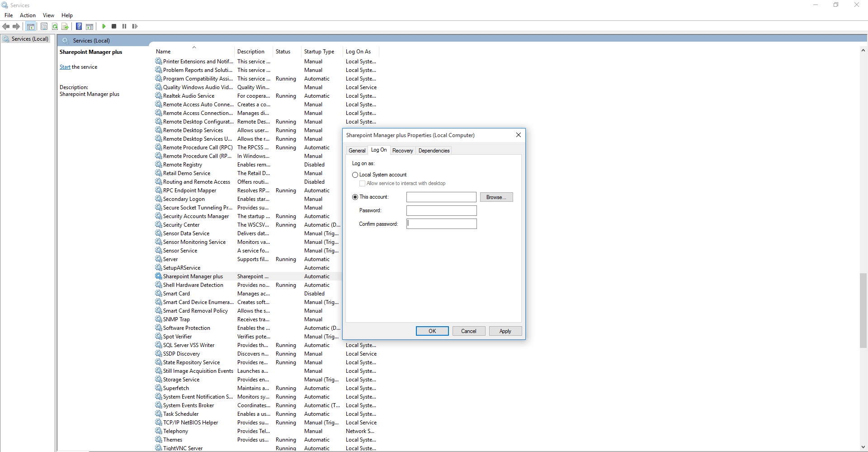Viewport: 868px width, 452px height.
Task: Pause the service using the toolbar pause icon
Action: click(124, 26)
